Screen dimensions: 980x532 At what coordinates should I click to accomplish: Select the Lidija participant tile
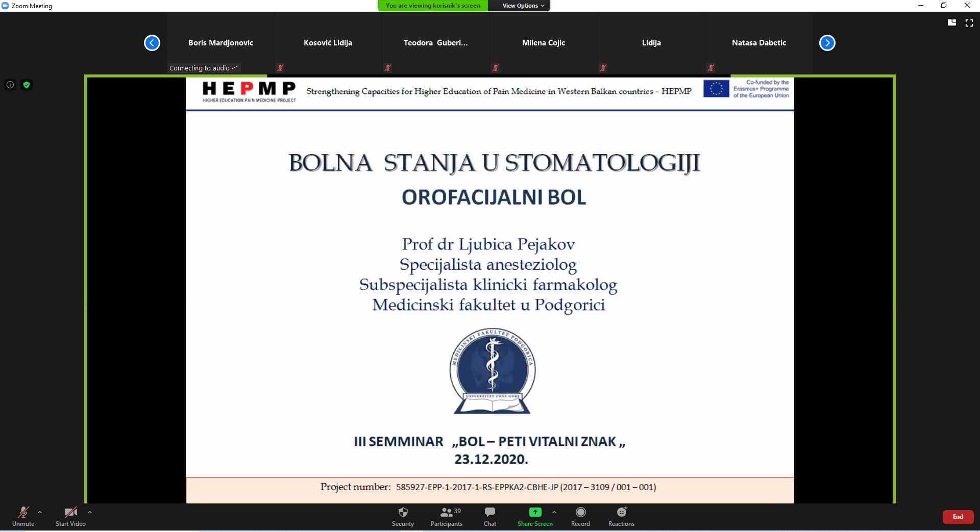coord(651,43)
